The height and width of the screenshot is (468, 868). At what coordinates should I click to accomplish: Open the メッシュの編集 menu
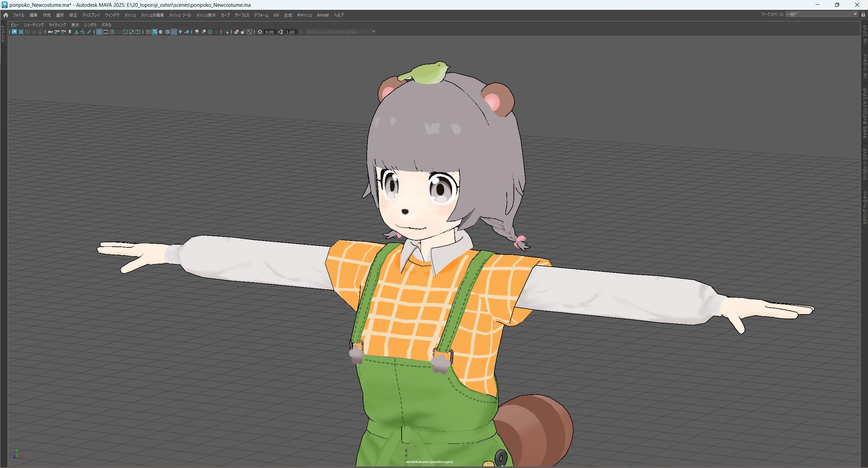coord(152,15)
